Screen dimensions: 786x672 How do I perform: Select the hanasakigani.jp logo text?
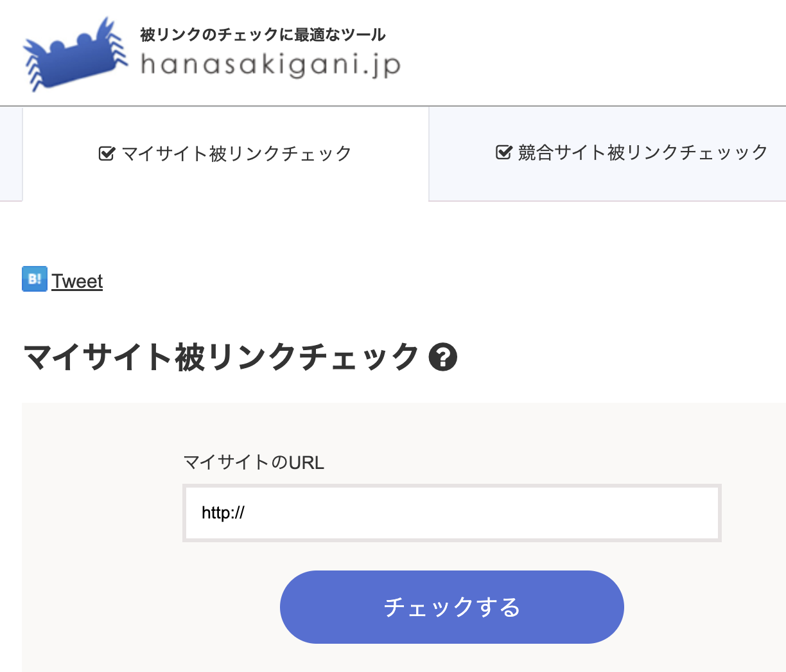pyautogui.click(x=270, y=64)
